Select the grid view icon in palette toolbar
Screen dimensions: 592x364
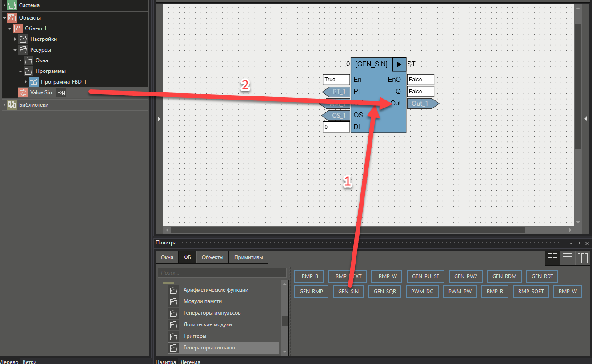[x=552, y=258]
